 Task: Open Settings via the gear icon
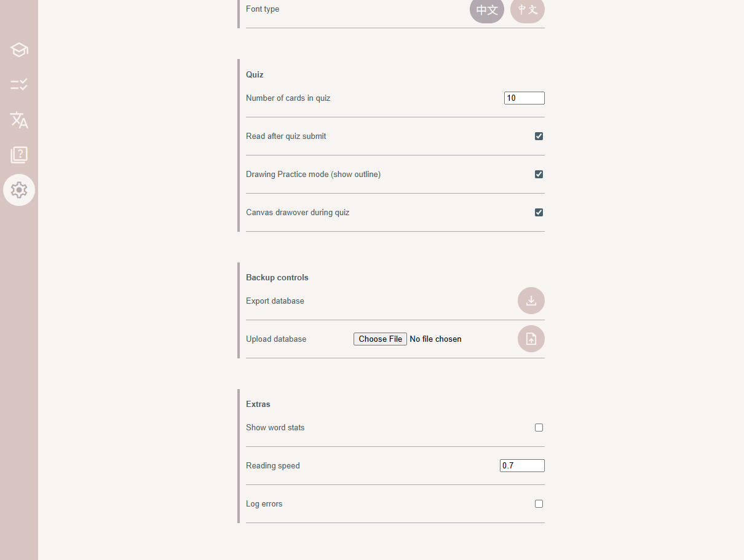[19, 190]
